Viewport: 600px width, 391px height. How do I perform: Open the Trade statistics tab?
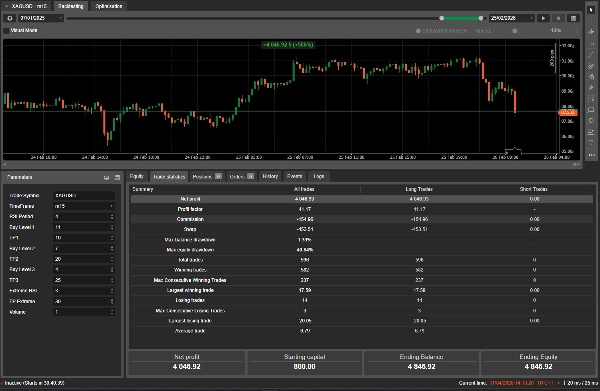(169, 176)
